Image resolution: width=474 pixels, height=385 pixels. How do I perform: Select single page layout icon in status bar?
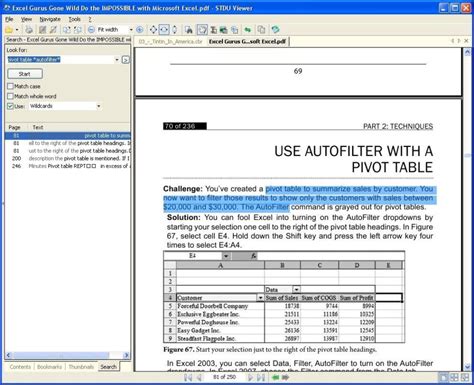point(443,377)
